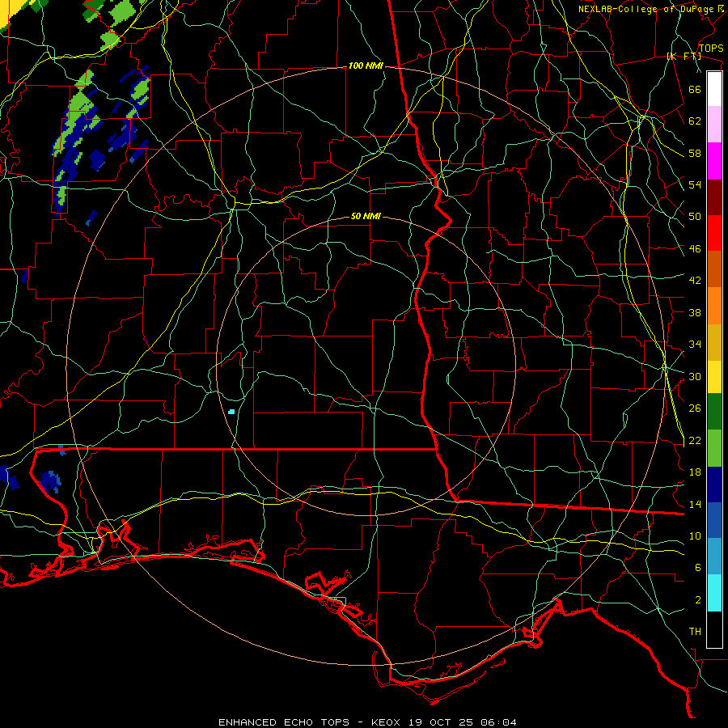Click legend value "58"
This screenshot has width=728, height=728.
695,153
